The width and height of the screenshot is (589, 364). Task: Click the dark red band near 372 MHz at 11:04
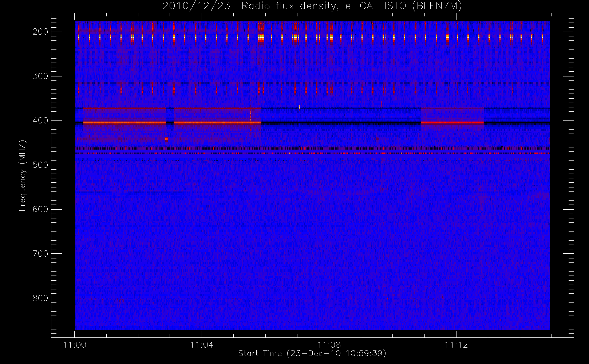click(x=217, y=108)
